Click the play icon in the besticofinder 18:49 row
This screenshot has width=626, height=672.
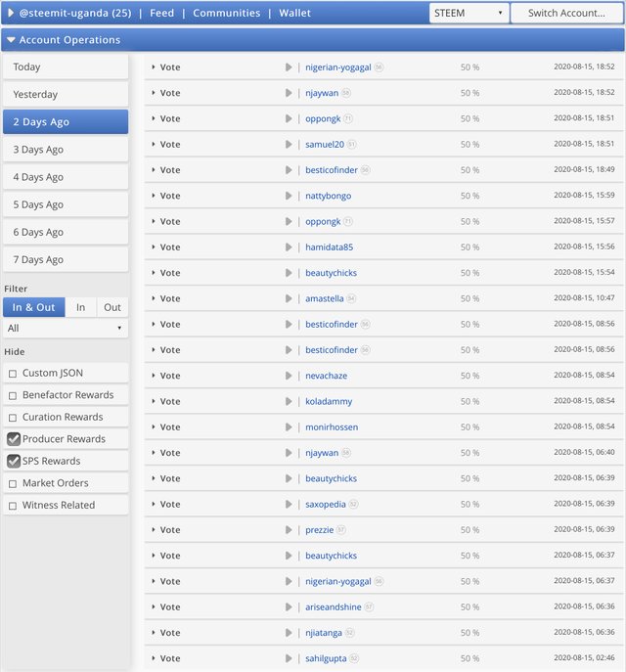289,170
